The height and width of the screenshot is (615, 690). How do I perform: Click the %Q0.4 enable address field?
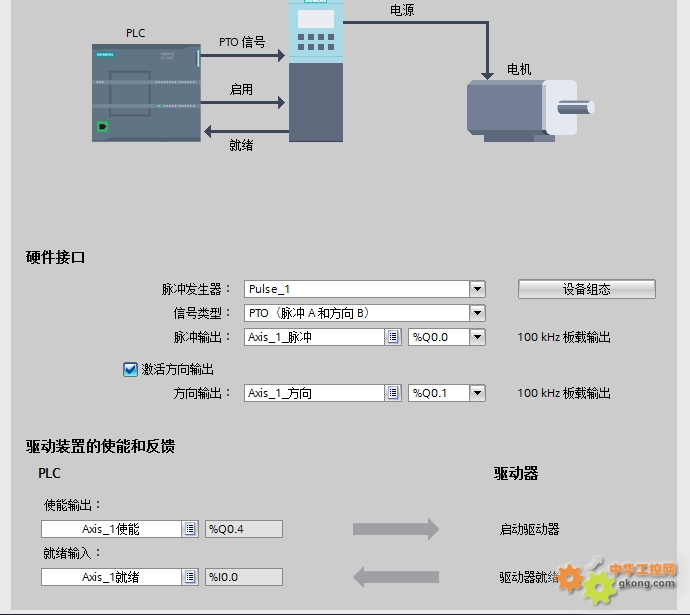pyautogui.click(x=244, y=529)
